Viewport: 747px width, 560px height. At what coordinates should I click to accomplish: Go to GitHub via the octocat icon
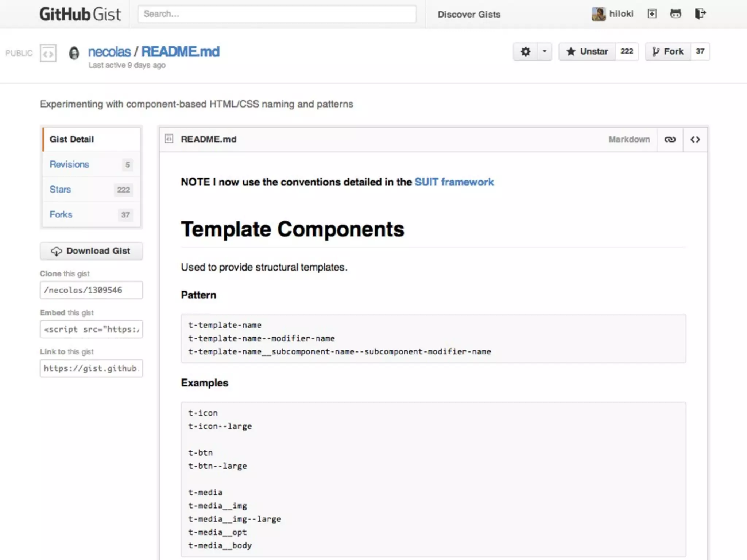(676, 14)
